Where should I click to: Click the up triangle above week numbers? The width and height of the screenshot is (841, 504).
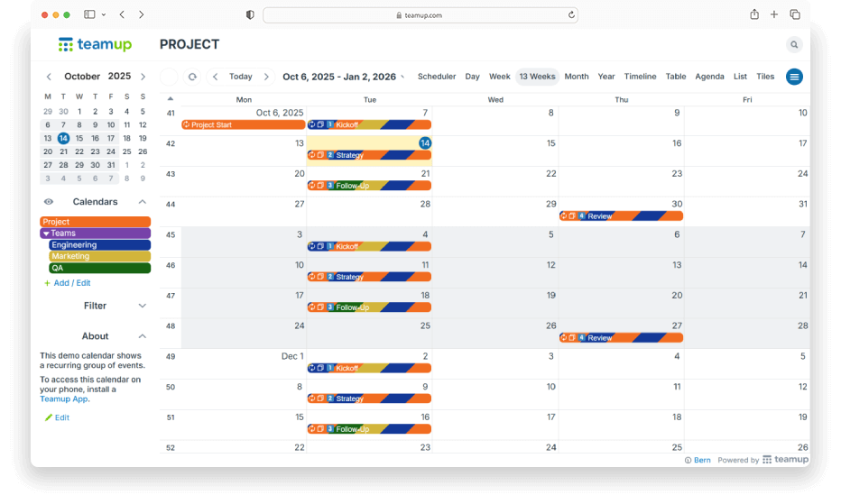(170, 98)
